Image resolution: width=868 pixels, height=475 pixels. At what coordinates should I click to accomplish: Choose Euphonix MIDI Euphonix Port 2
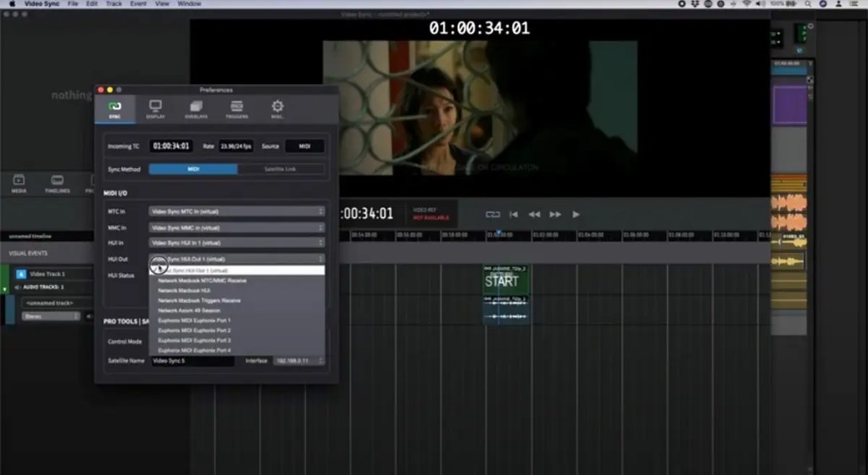click(x=237, y=331)
